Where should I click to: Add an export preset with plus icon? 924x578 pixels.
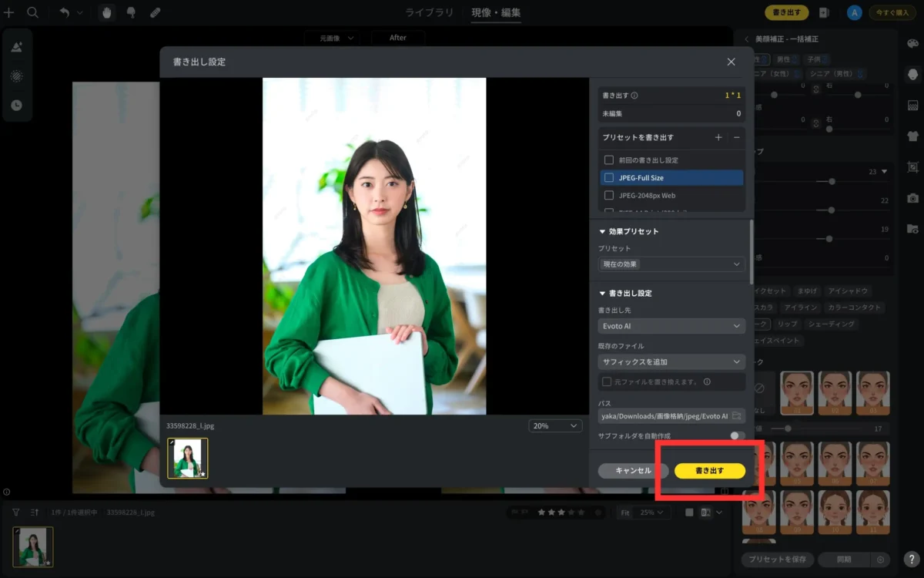tap(718, 137)
